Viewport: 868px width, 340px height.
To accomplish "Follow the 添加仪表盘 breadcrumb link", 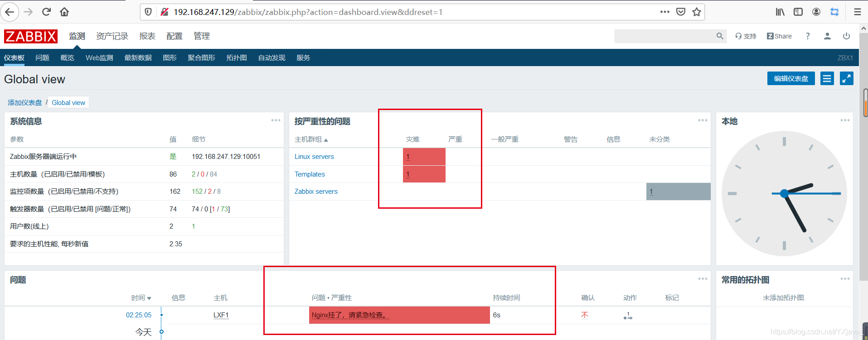I will [x=25, y=103].
